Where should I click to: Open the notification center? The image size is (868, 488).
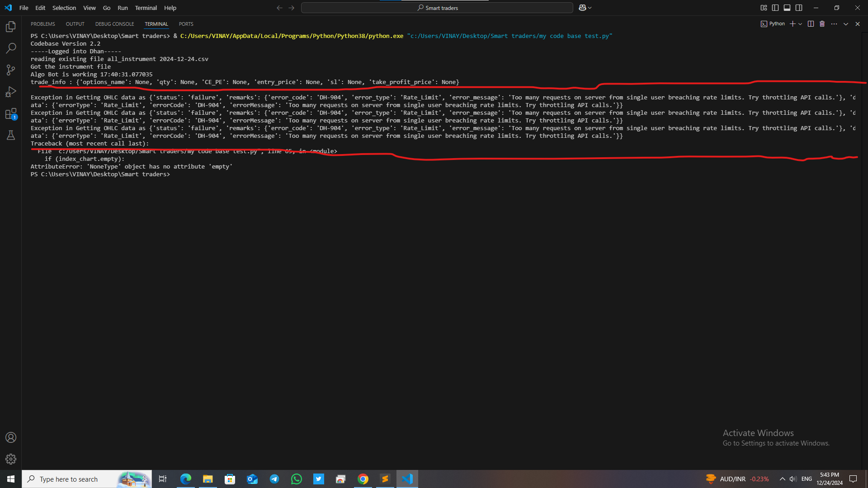[853, 479]
